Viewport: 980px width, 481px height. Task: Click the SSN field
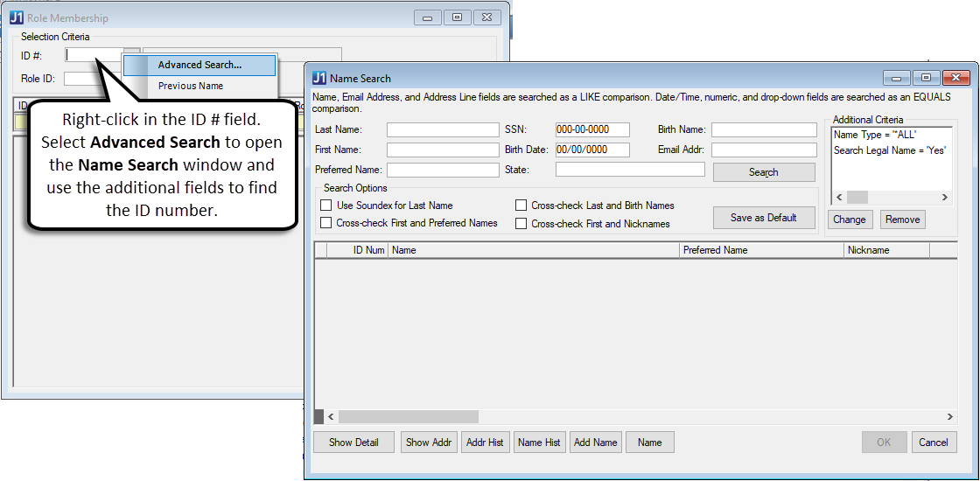(x=592, y=130)
